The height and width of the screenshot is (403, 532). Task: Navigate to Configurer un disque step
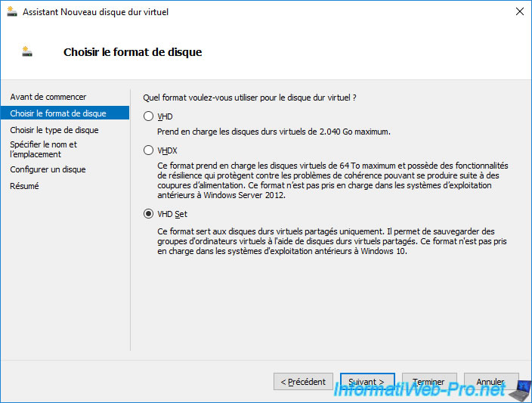tap(48, 169)
